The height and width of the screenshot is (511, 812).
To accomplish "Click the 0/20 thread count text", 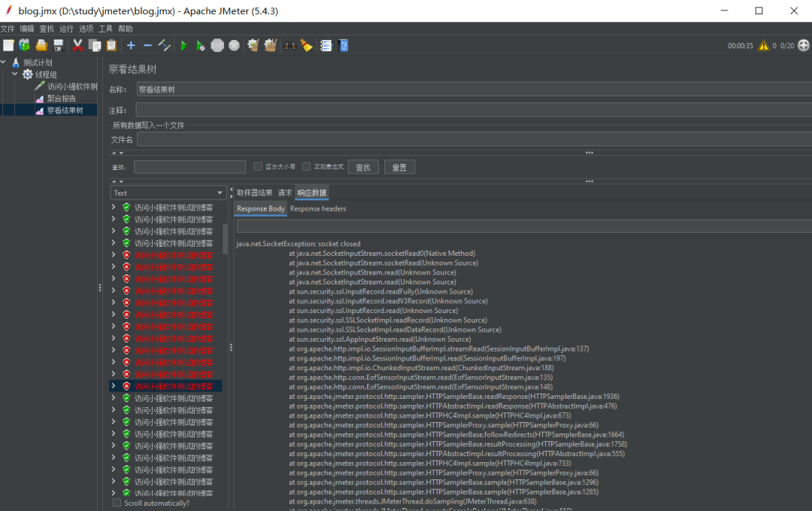I will [x=787, y=46].
